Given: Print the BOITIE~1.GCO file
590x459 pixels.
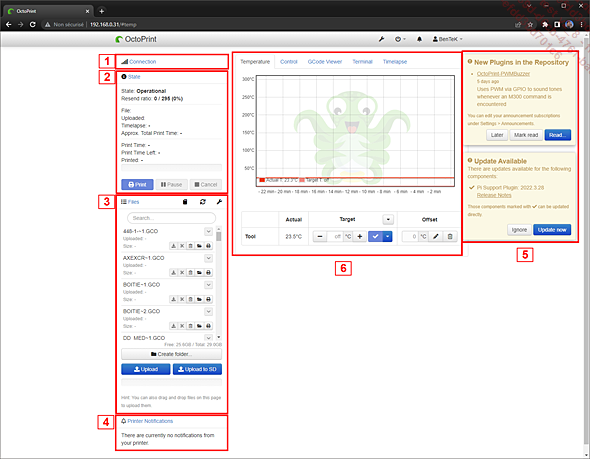Looking at the screenshot, I should pyautogui.click(x=208, y=299).
